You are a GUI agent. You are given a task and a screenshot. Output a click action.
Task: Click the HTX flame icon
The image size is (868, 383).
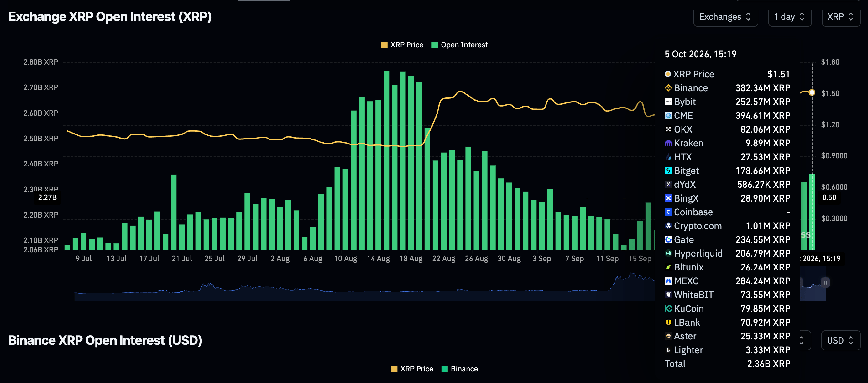pos(668,157)
